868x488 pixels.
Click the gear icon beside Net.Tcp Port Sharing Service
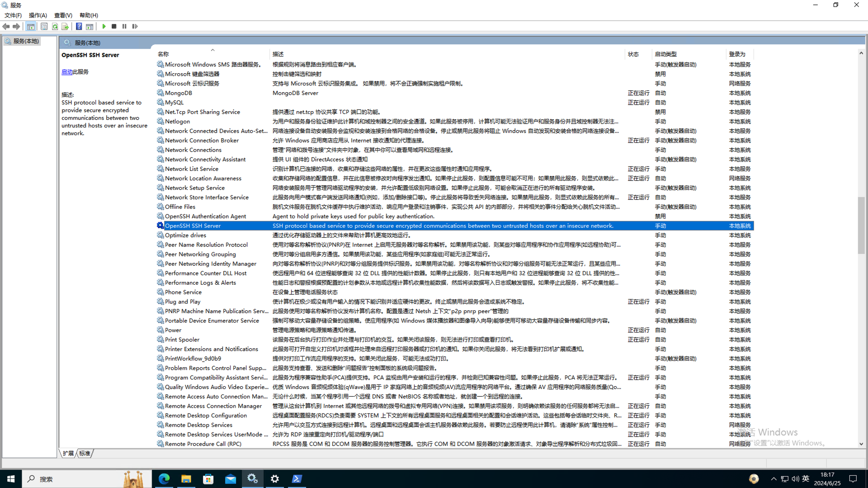coord(160,112)
